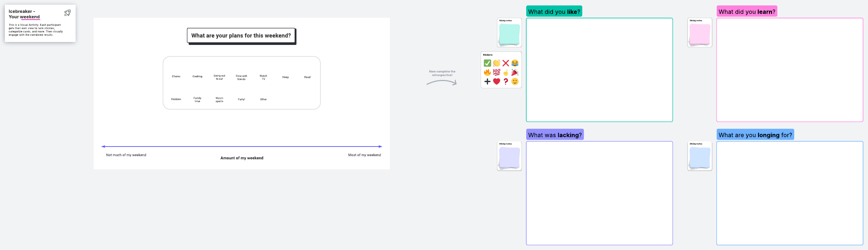Choose the red heart sticker
The width and height of the screenshot is (868, 250).
497,81
